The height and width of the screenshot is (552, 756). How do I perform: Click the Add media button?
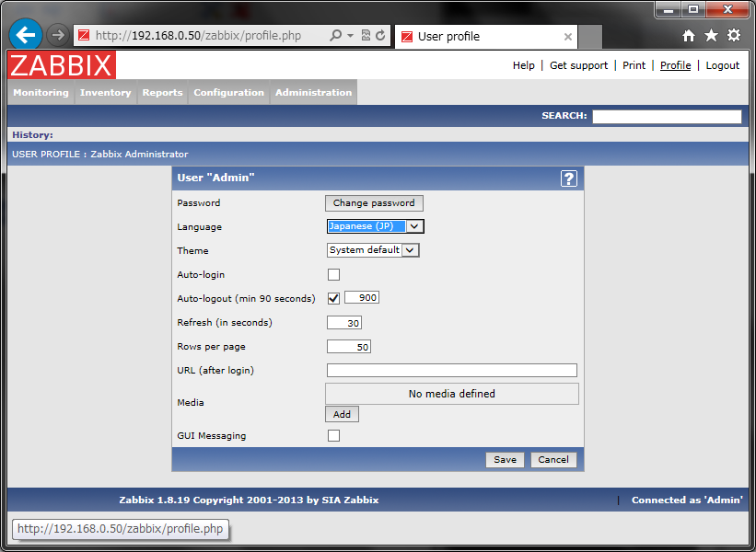click(x=342, y=414)
